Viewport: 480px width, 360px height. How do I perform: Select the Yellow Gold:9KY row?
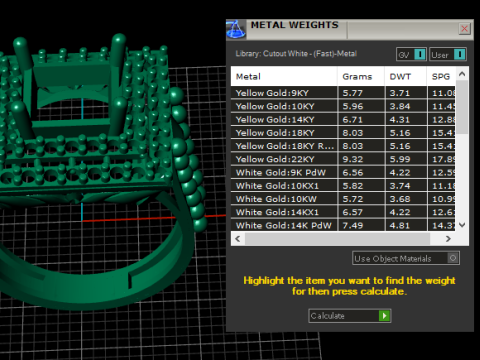coord(343,93)
